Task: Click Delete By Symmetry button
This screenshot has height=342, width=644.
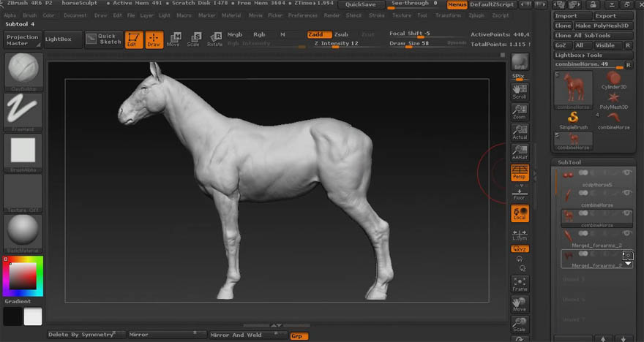Action: point(86,335)
